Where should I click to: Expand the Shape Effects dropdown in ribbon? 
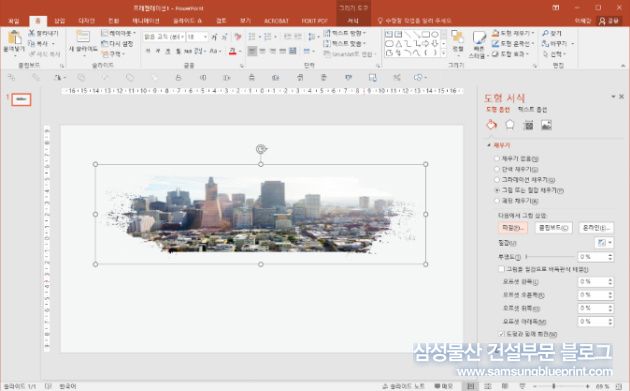[x=527, y=54]
